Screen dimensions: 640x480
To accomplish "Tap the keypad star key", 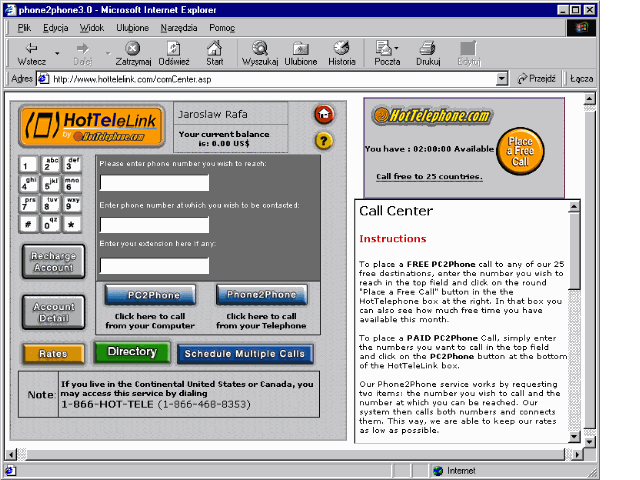I will (72, 224).
